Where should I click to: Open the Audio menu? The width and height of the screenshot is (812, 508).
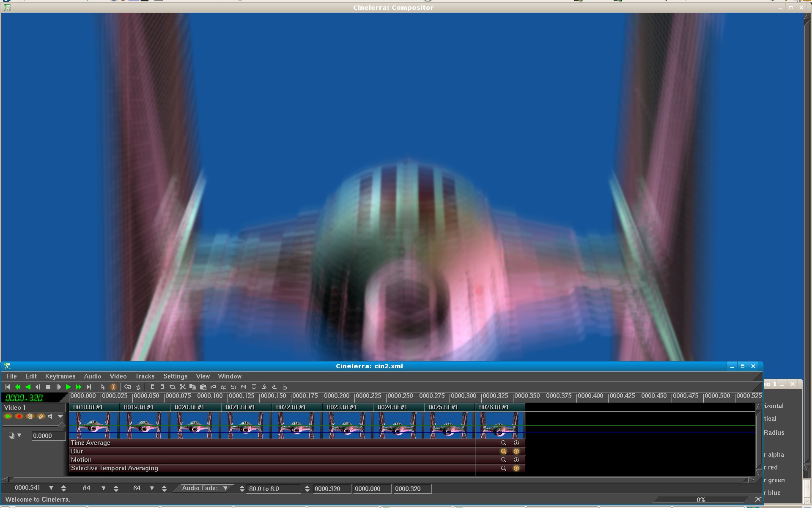coord(93,376)
